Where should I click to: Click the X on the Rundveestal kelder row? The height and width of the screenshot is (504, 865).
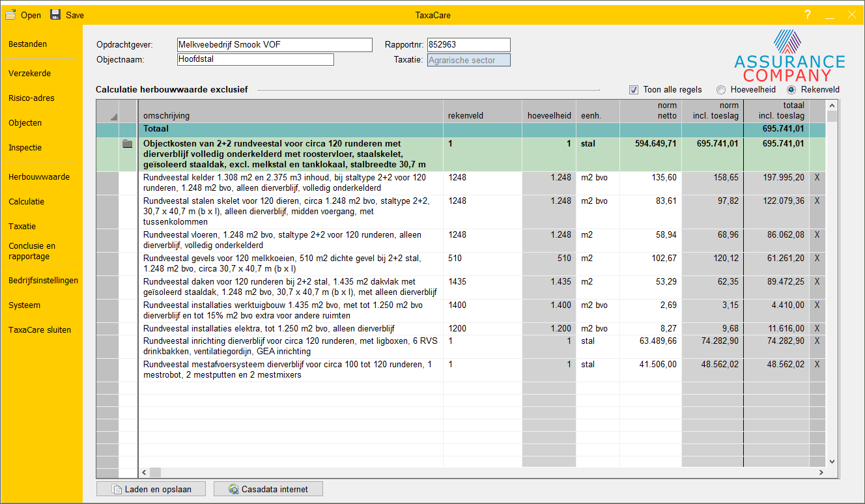coord(817,177)
